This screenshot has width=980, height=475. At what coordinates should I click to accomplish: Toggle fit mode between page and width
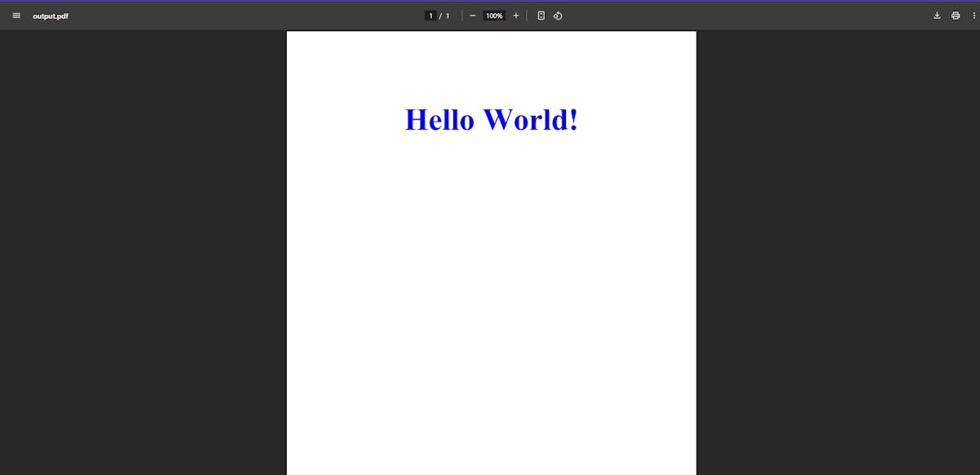pyautogui.click(x=541, y=15)
